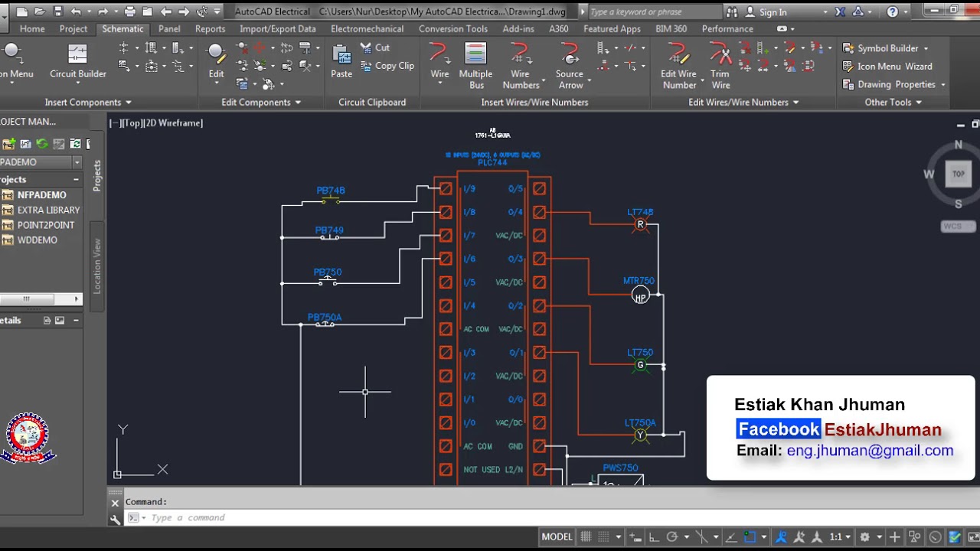Viewport: 980px width, 551px height.
Task: Toggle 2D object snap in status bar
Action: click(x=750, y=537)
